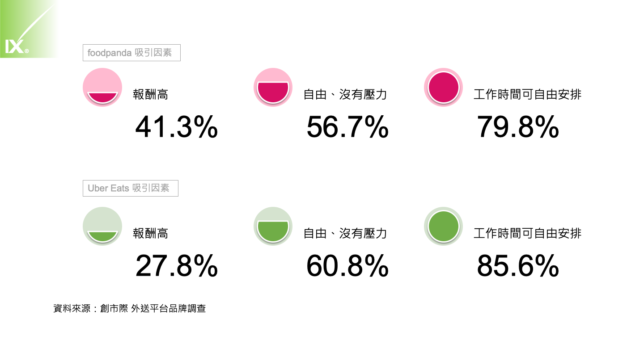Click the 41.3% foodpanda value
The height and width of the screenshot is (340, 644).
177,128
